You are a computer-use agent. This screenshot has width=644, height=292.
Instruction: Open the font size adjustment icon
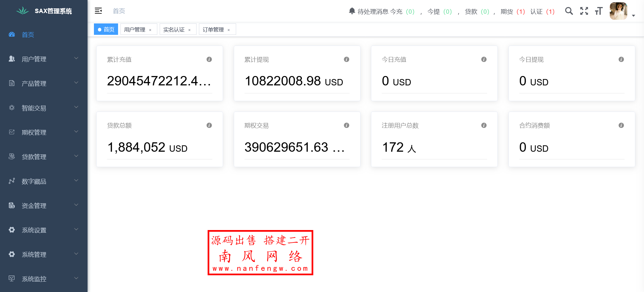click(x=599, y=11)
